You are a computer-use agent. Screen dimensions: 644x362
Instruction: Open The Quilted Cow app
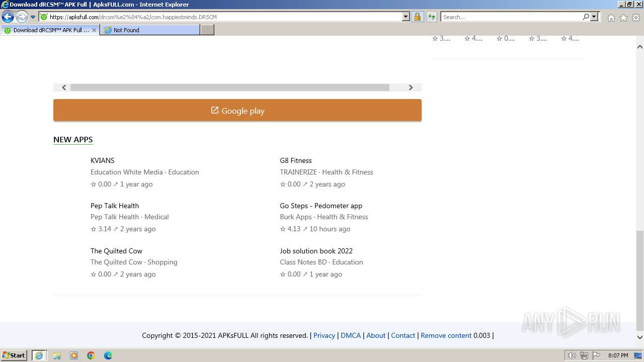point(116,251)
